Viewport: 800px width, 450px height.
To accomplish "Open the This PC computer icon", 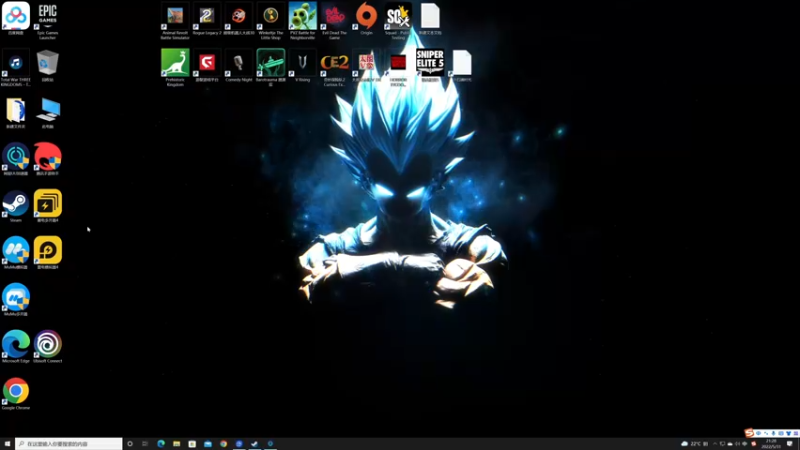I will pos(47,112).
